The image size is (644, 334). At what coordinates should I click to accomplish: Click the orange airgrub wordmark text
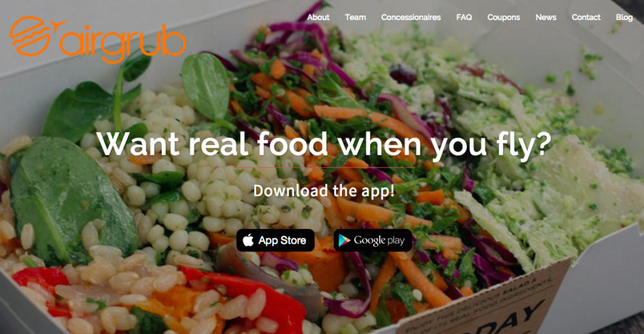[123, 44]
